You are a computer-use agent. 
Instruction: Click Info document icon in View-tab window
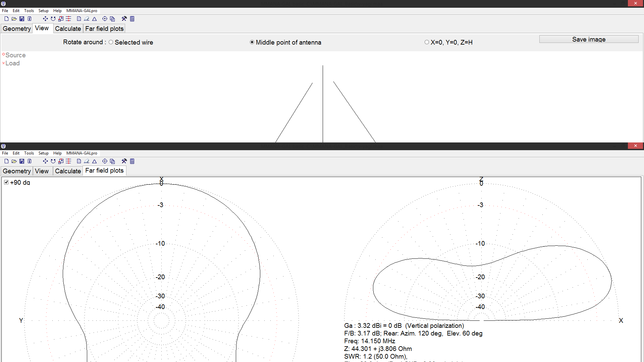tap(30, 19)
